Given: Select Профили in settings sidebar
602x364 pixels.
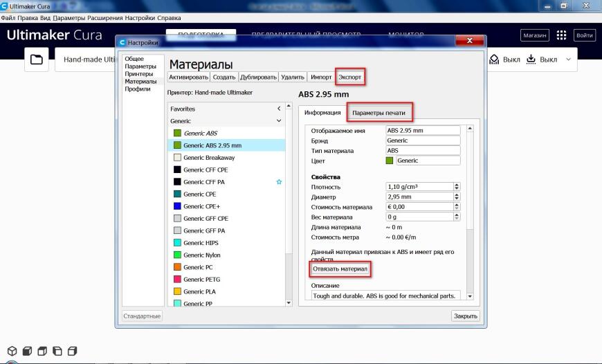Looking at the screenshot, I should [x=138, y=89].
